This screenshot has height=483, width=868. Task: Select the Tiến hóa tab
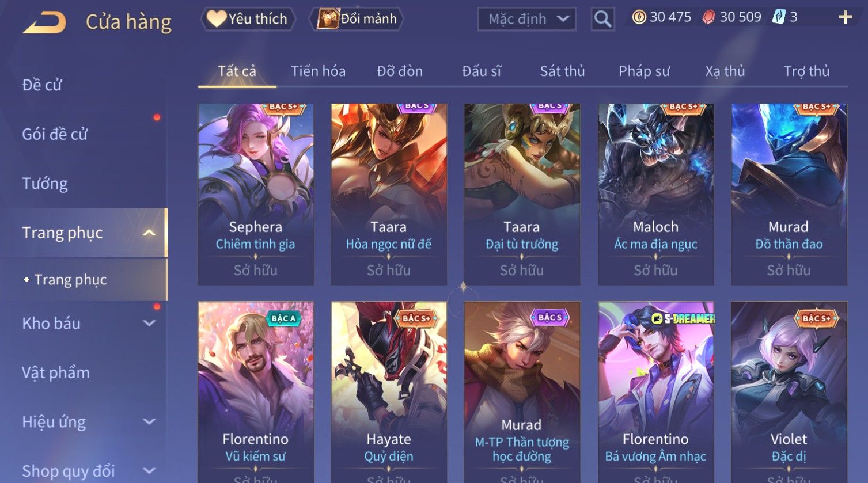click(318, 71)
